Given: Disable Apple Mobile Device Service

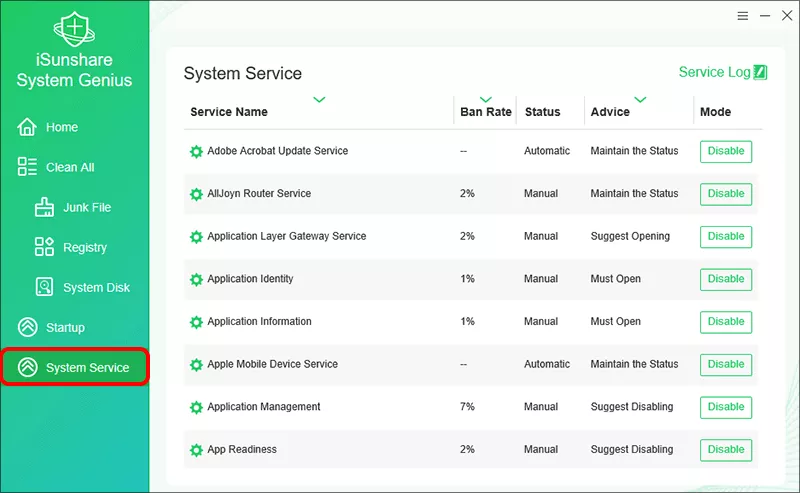Looking at the screenshot, I should (726, 365).
